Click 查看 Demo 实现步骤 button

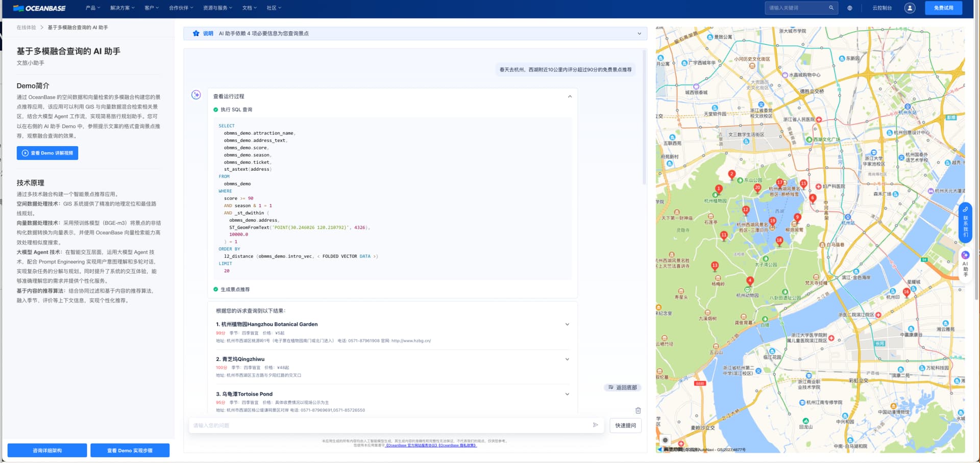click(x=130, y=450)
